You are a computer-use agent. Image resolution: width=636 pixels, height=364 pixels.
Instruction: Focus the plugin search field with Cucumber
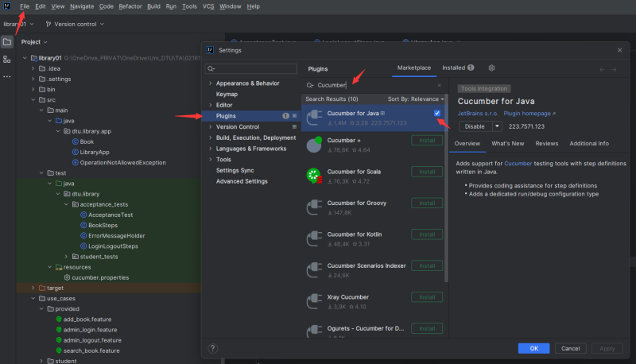373,85
